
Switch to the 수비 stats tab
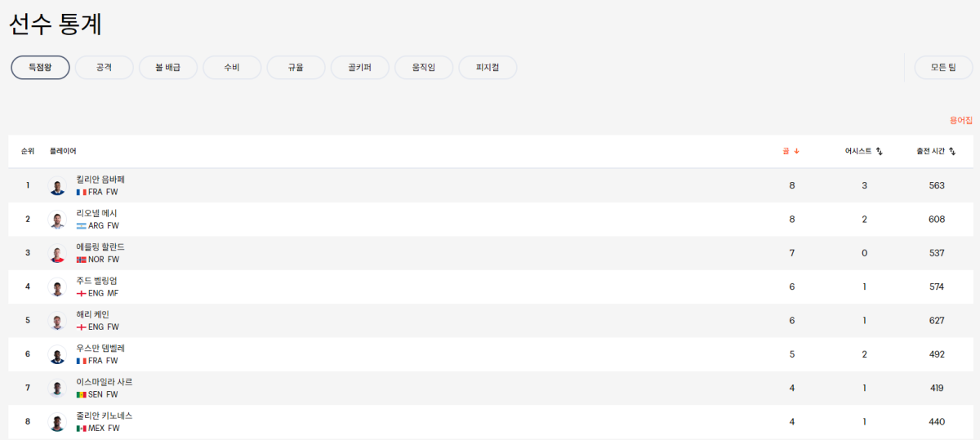232,68
